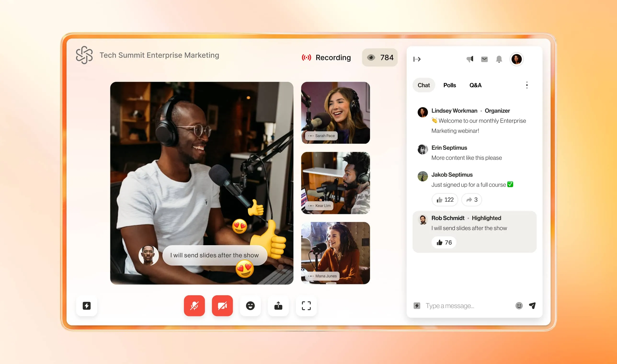Collapse the chat sidebar with the arrow icon
The height and width of the screenshot is (364, 617).
pos(417,59)
